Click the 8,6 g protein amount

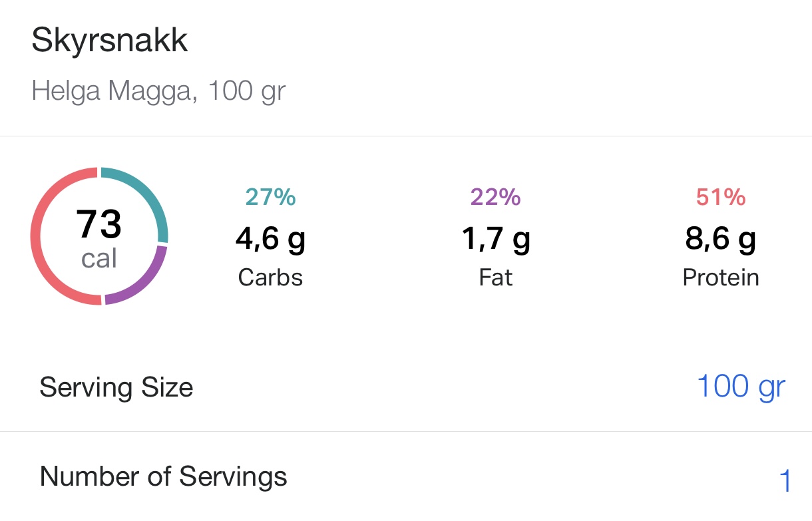(x=720, y=238)
